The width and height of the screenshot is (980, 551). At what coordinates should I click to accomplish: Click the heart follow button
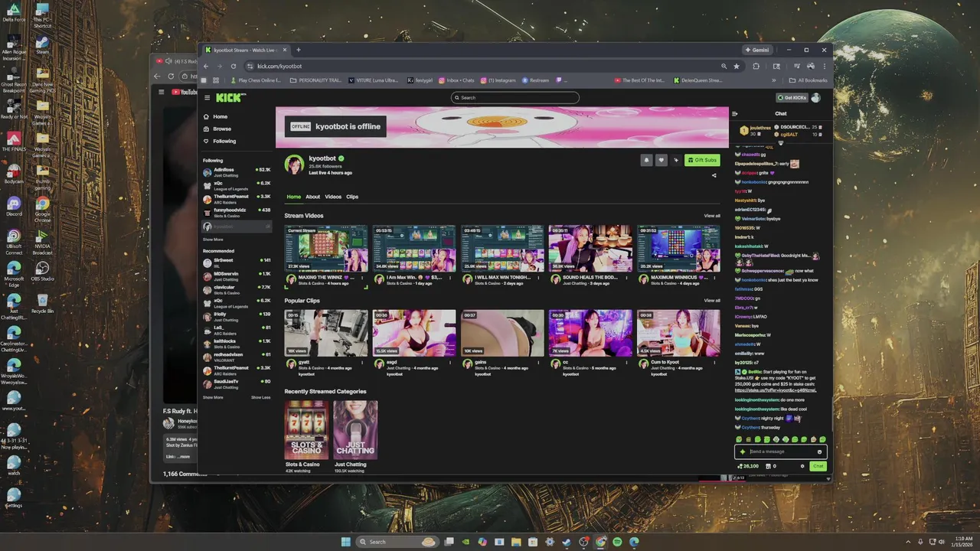pyautogui.click(x=661, y=160)
